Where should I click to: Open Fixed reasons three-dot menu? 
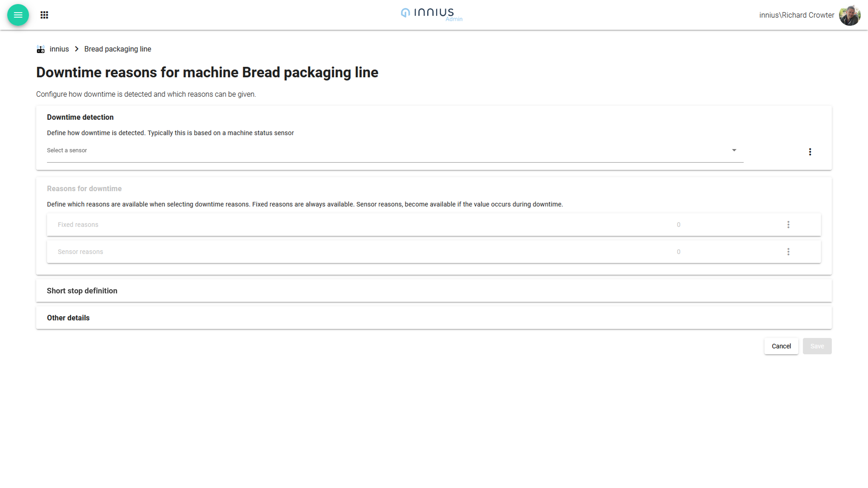(788, 225)
